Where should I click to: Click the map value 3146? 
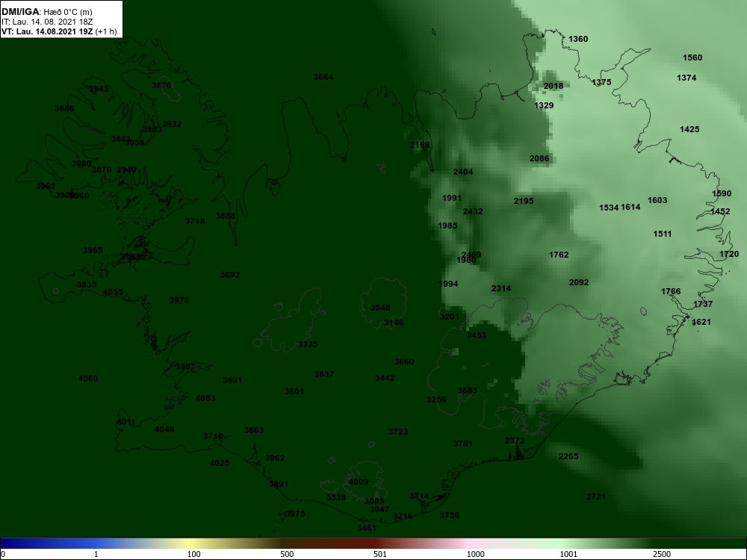[394, 323]
